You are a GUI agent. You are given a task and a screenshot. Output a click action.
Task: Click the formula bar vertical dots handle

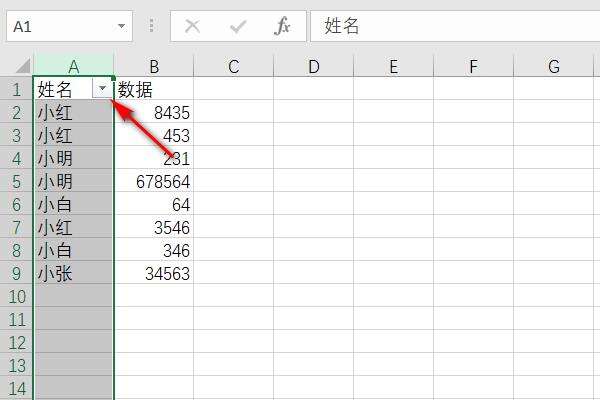(x=152, y=25)
